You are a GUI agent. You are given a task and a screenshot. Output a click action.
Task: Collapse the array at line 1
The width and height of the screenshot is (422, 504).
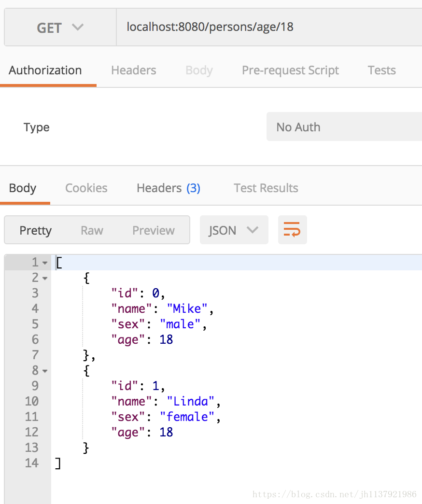point(45,263)
